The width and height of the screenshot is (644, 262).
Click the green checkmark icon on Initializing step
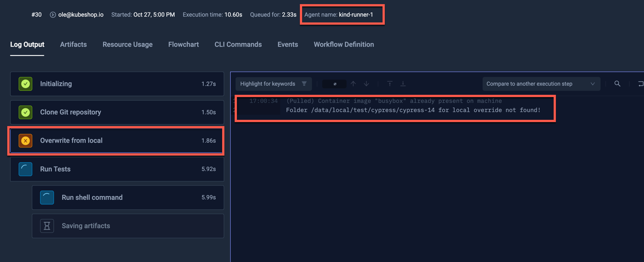(25, 84)
